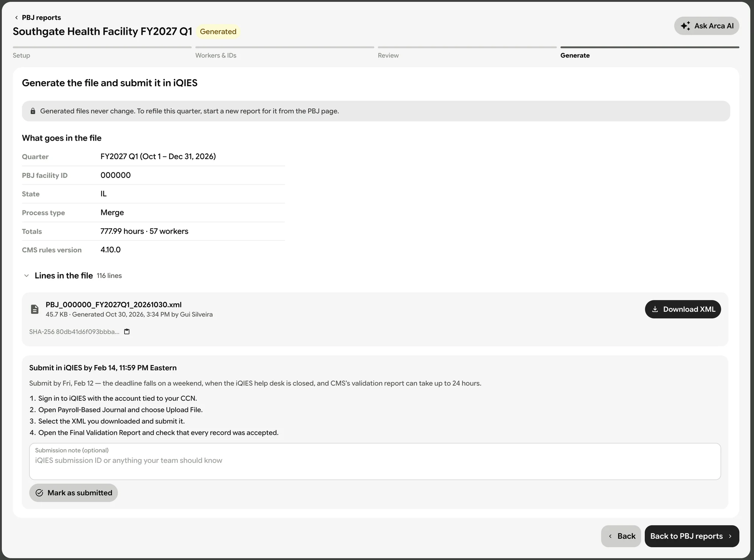Click the Totals value 777.99 hours · 57 workers

click(x=144, y=231)
